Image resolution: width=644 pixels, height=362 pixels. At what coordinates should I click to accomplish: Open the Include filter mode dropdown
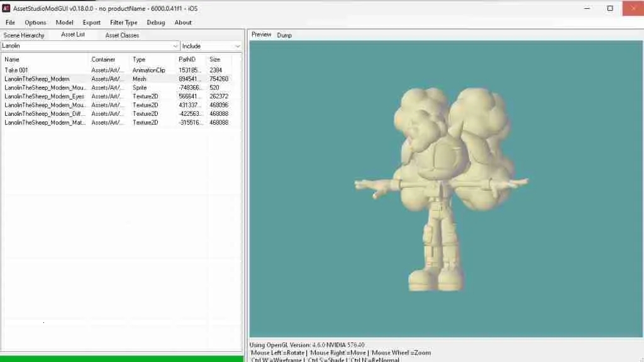click(211, 46)
